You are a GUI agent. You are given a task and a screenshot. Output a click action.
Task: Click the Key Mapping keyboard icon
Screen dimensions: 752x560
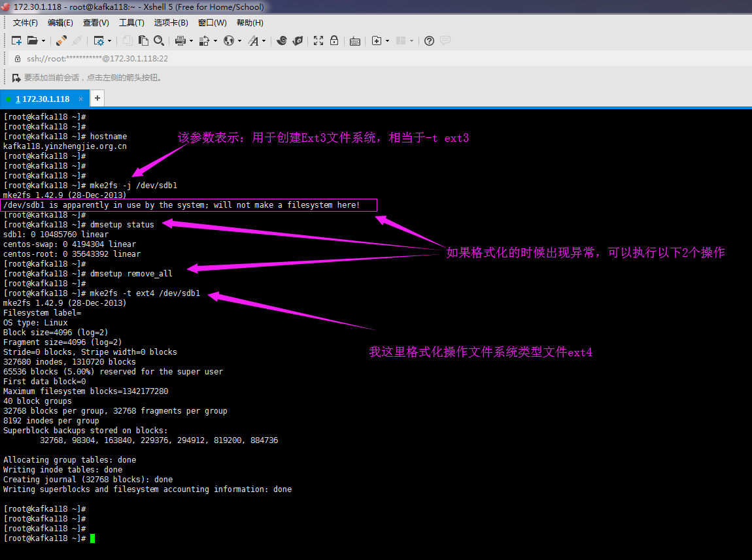tap(355, 41)
